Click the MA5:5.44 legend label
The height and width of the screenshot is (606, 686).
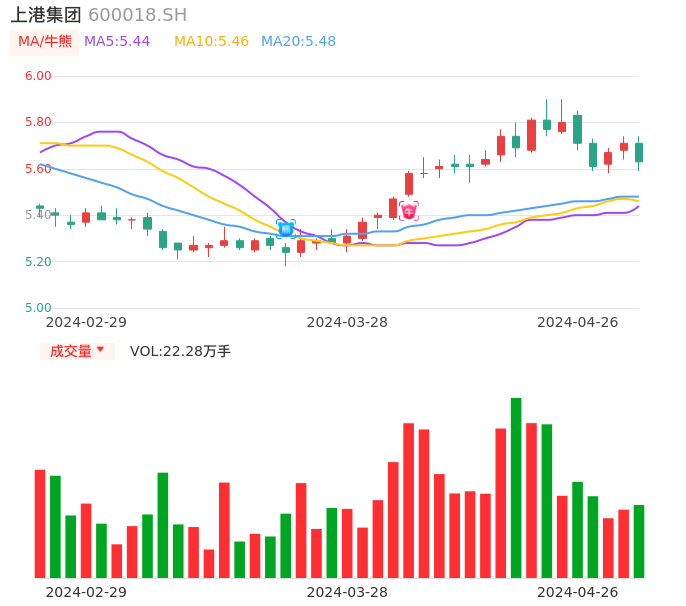click(117, 42)
